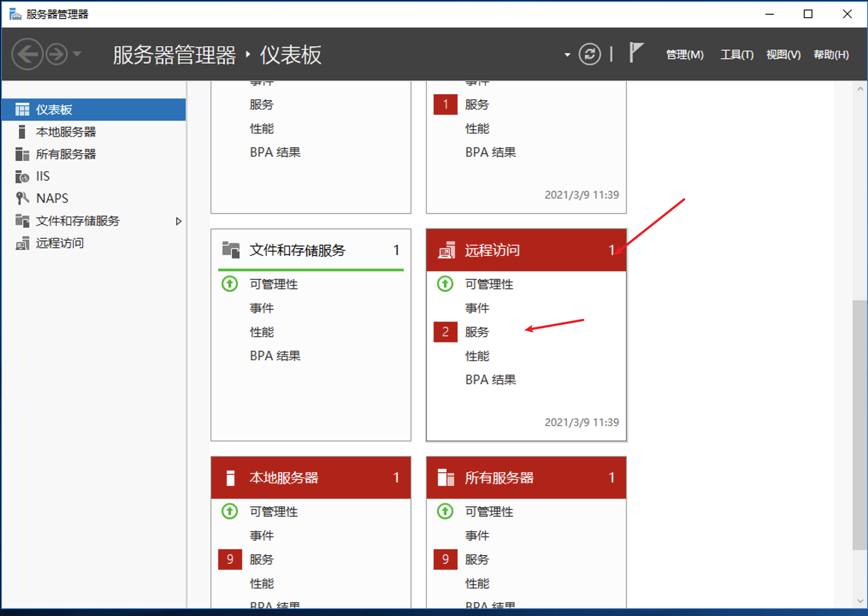Click 事件 link in the 远程访问 tile
Viewport: 868px width, 616px height.
pyautogui.click(x=476, y=308)
